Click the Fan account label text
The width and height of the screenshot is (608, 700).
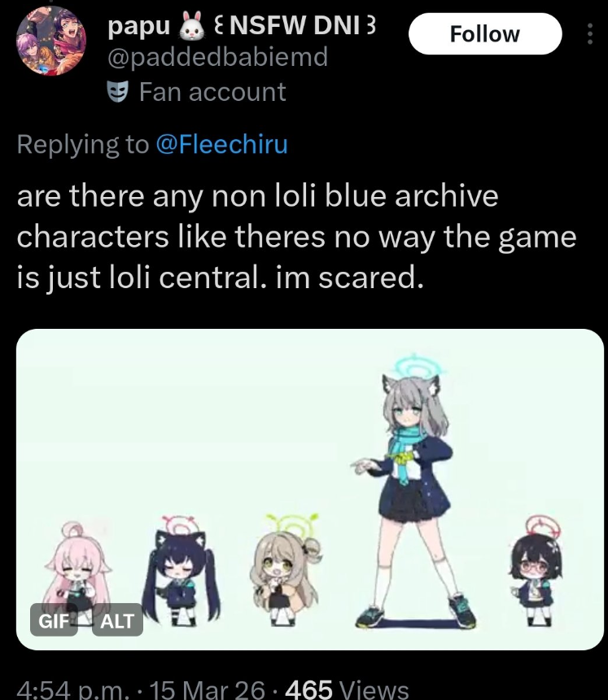point(212,92)
